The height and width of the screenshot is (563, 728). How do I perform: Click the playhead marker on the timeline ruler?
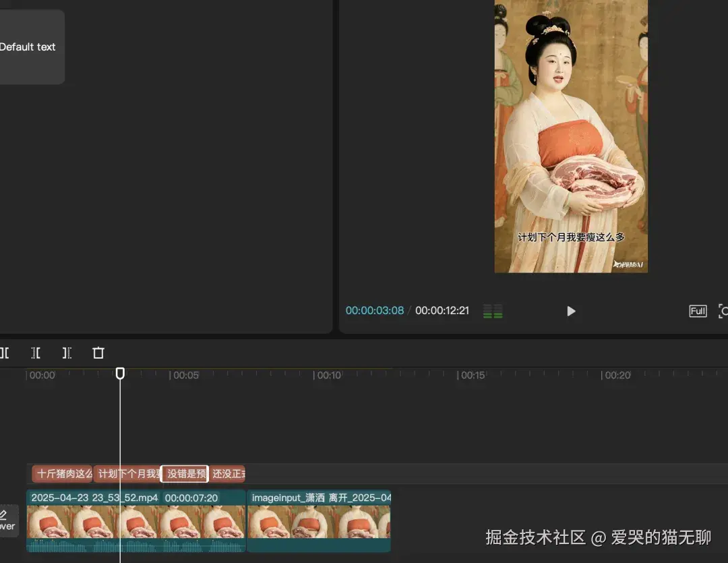point(120,372)
